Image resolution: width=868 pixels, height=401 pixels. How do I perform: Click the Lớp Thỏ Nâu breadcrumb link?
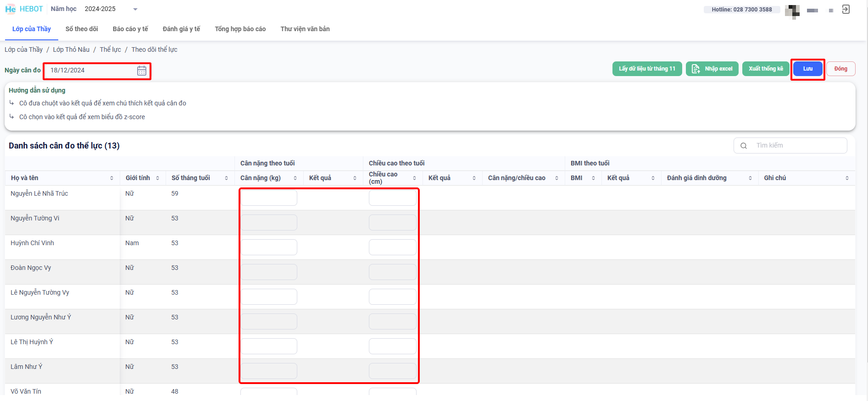[71, 49]
